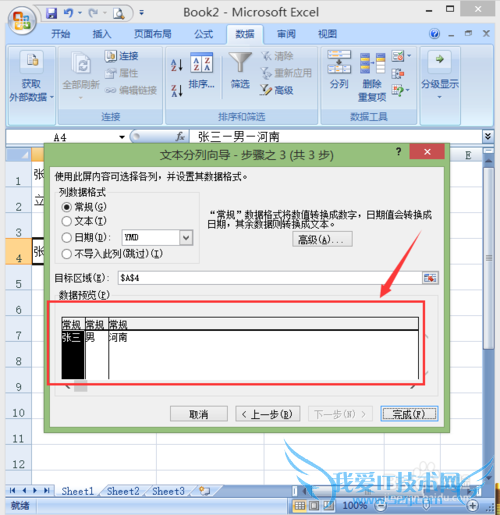Open the YMD date format dropdown
Image resolution: width=500 pixels, height=515 pixels.
[186, 238]
